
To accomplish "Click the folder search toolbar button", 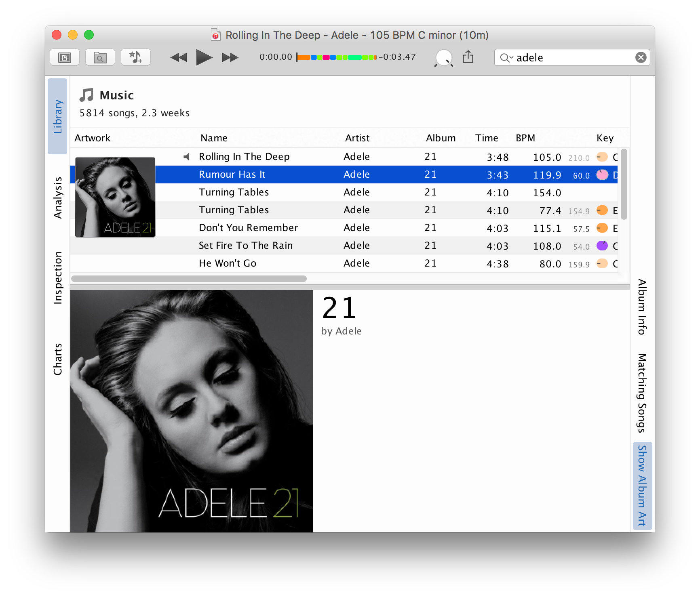I will [100, 57].
